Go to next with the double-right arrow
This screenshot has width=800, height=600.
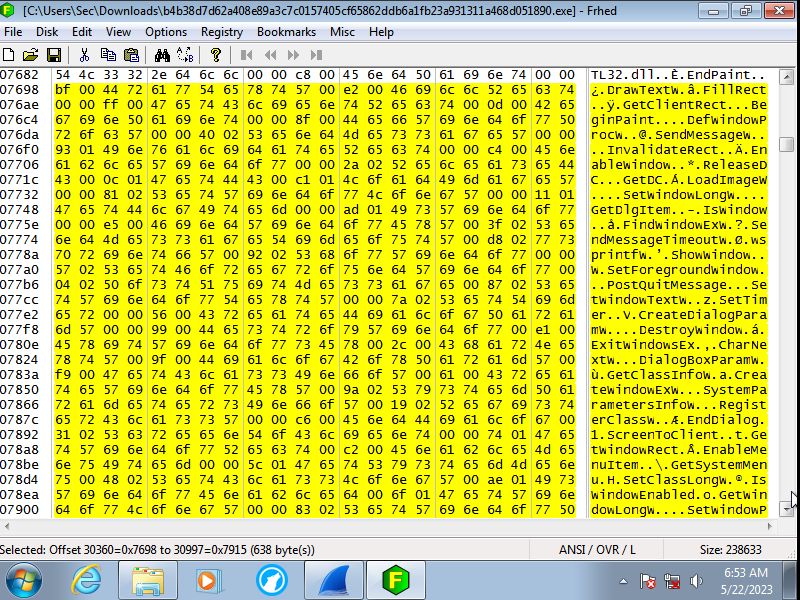click(293, 55)
